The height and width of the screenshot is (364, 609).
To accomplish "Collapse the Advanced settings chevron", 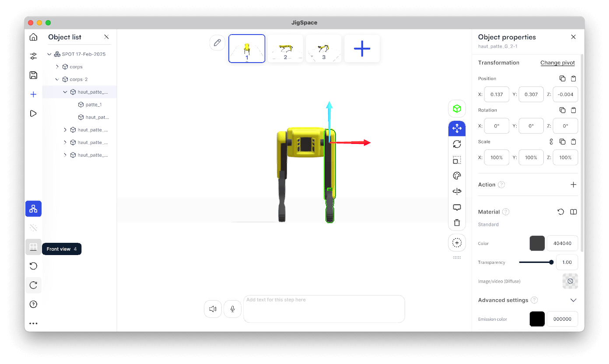I will [x=574, y=300].
